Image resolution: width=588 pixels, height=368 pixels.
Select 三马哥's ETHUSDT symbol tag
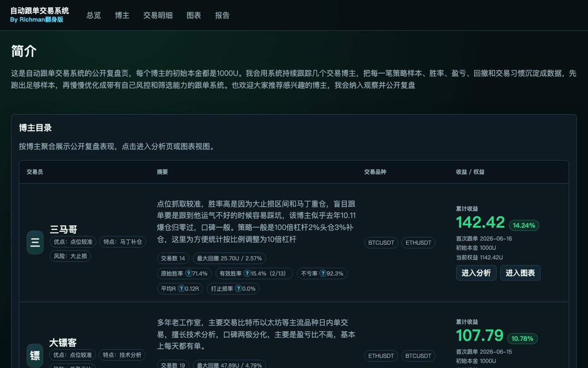pos(418,243)
